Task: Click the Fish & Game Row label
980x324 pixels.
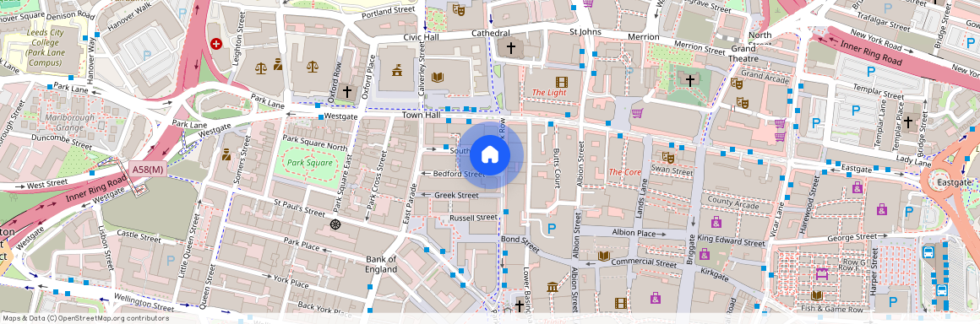Action: click(832, 309)
